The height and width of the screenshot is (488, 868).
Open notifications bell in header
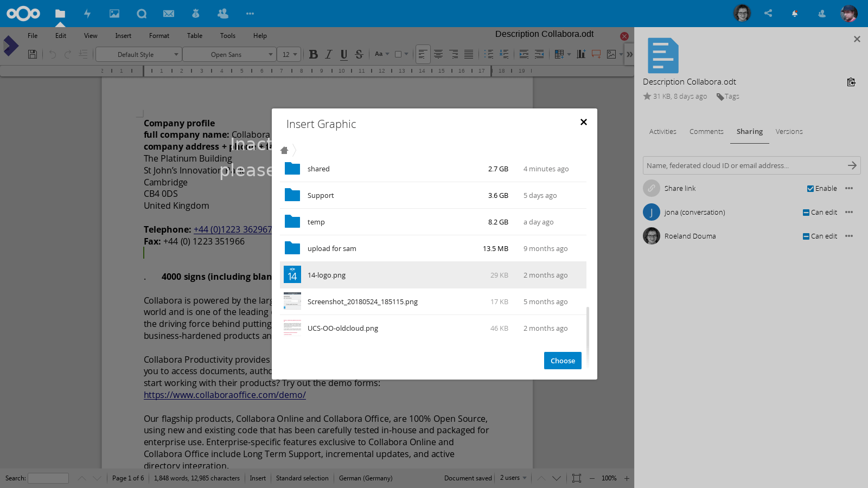point(795,14)
